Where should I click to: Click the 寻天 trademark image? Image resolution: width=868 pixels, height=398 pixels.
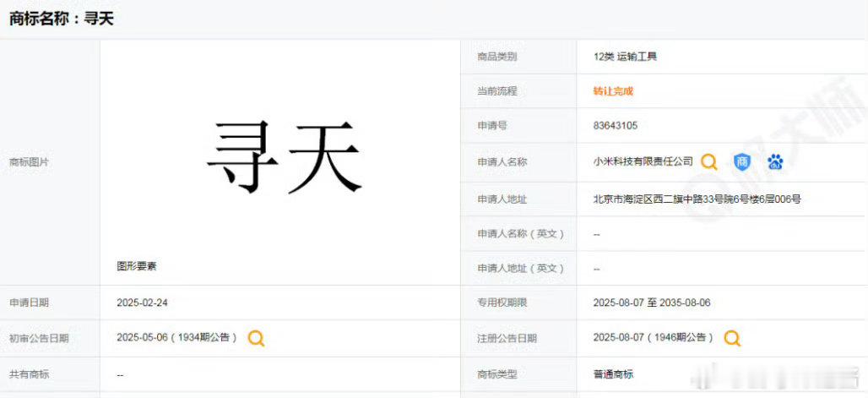tap(285, 157)
